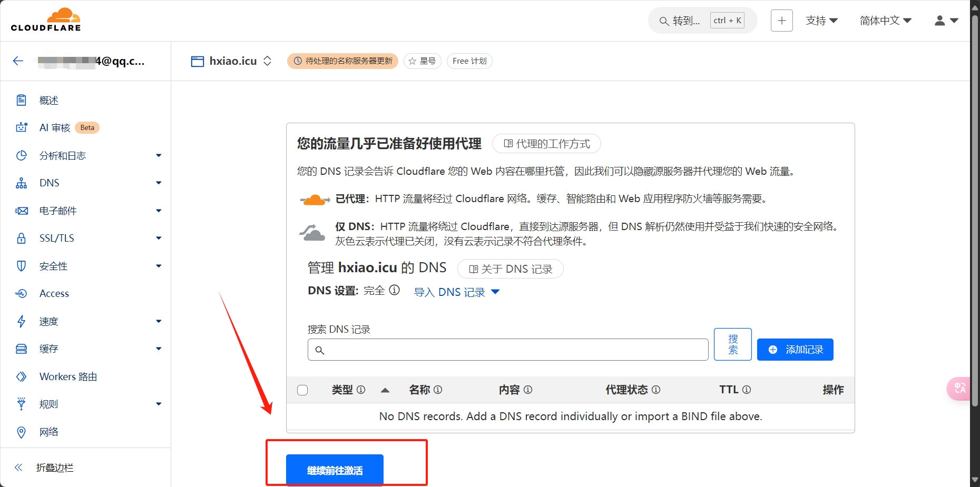The width and height of the screenshot is (980, 487).
Task: Click the info icon next to 代理状态 column
Action: [x=656, y=390]
